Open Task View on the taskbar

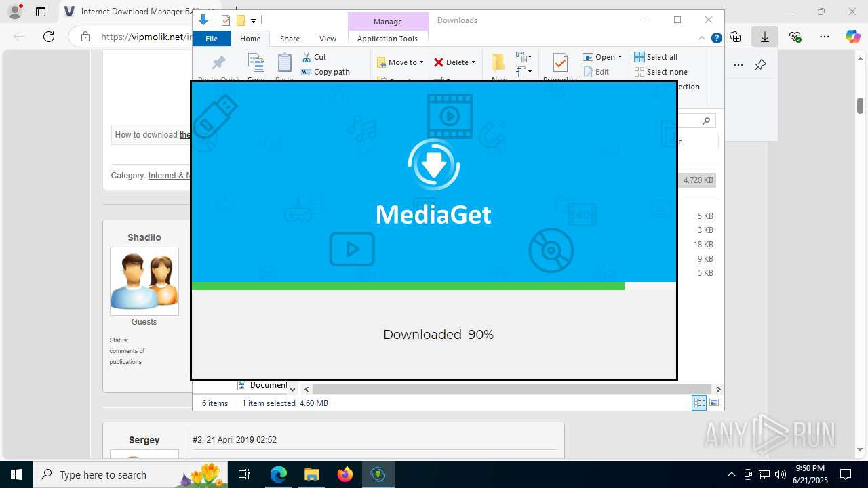coord(244,474)
